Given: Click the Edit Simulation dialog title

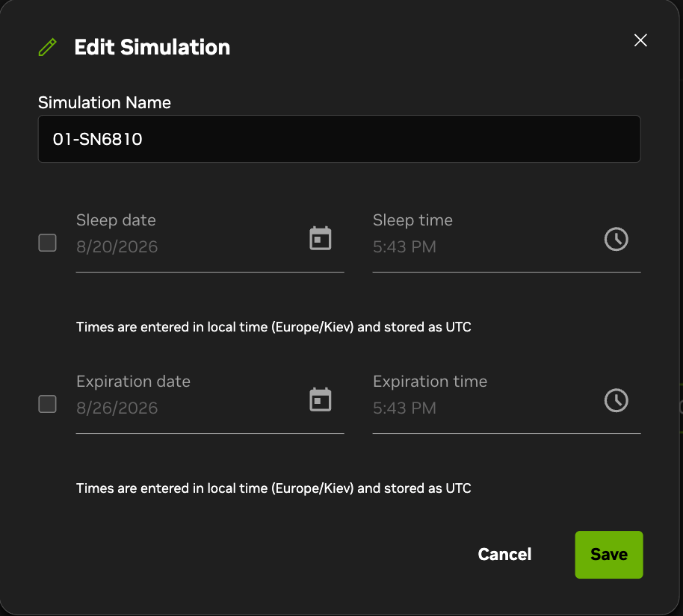Looking at the screenshot, I should [x=152, y=47].
